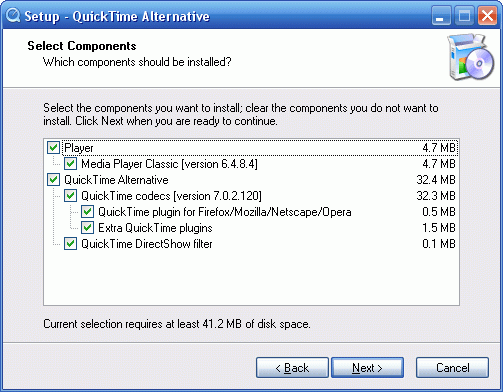Select the 'Player' row label
The height and width of the screenshot is (392, 503).
79,148
